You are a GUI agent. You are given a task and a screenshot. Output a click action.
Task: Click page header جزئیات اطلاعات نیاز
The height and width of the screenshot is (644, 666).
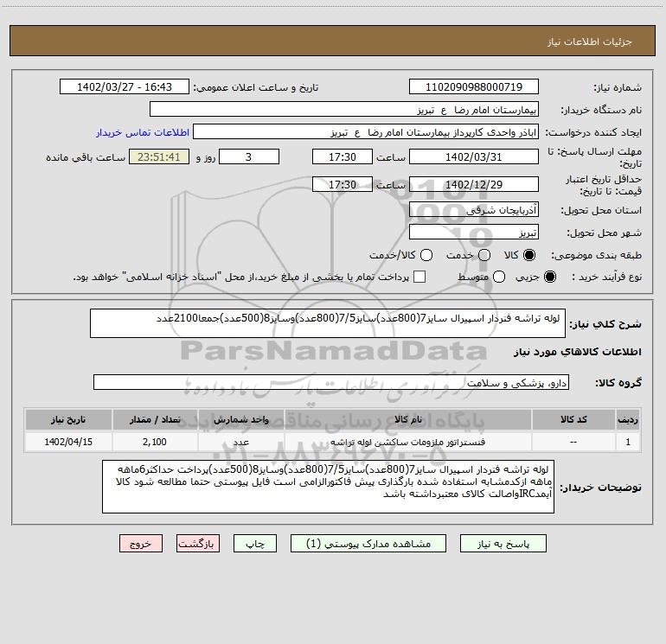point(589,41)
